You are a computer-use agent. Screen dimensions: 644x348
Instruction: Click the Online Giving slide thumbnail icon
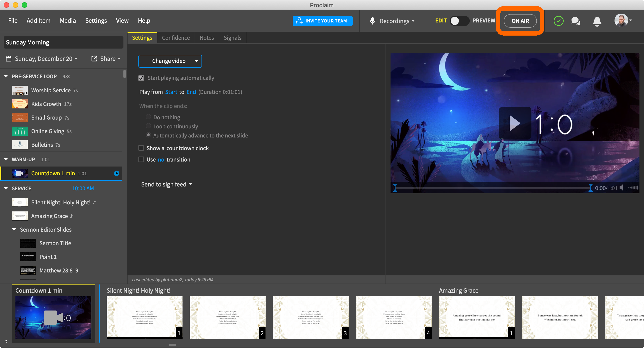(20, 131)
